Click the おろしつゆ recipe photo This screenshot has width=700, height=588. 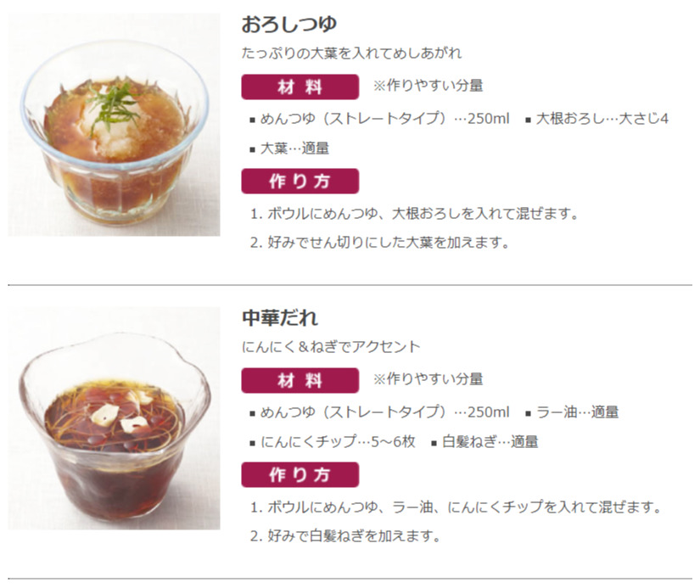[114, 125]
